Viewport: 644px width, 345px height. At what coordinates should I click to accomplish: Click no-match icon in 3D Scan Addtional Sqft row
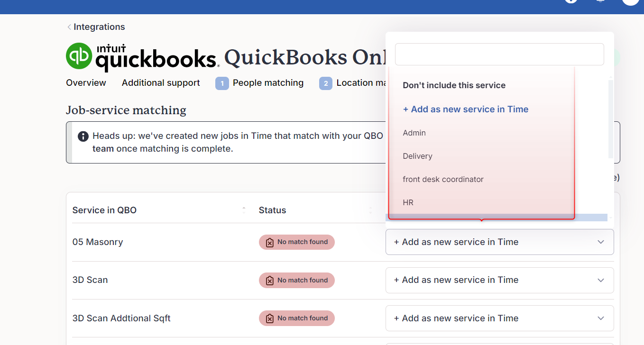[270, 319]
